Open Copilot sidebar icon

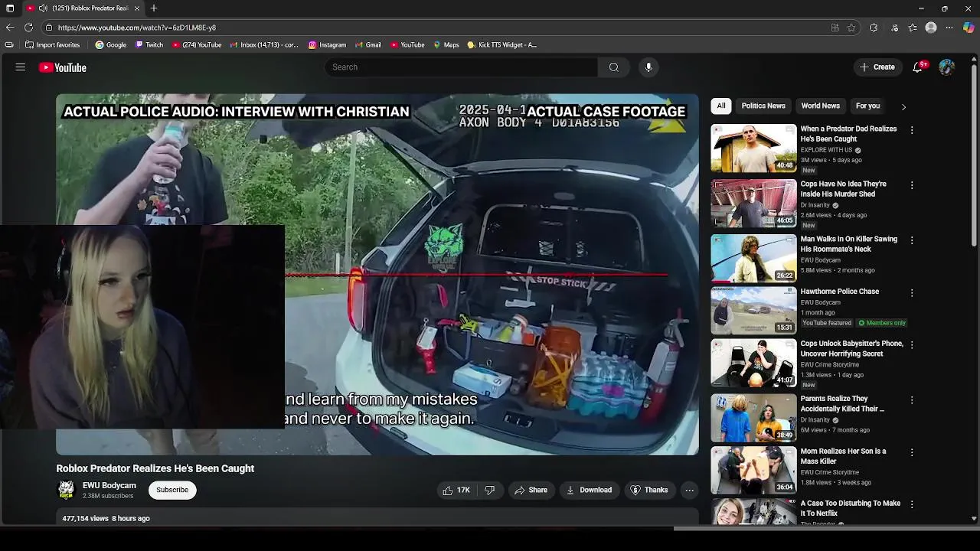coord(969,28)
